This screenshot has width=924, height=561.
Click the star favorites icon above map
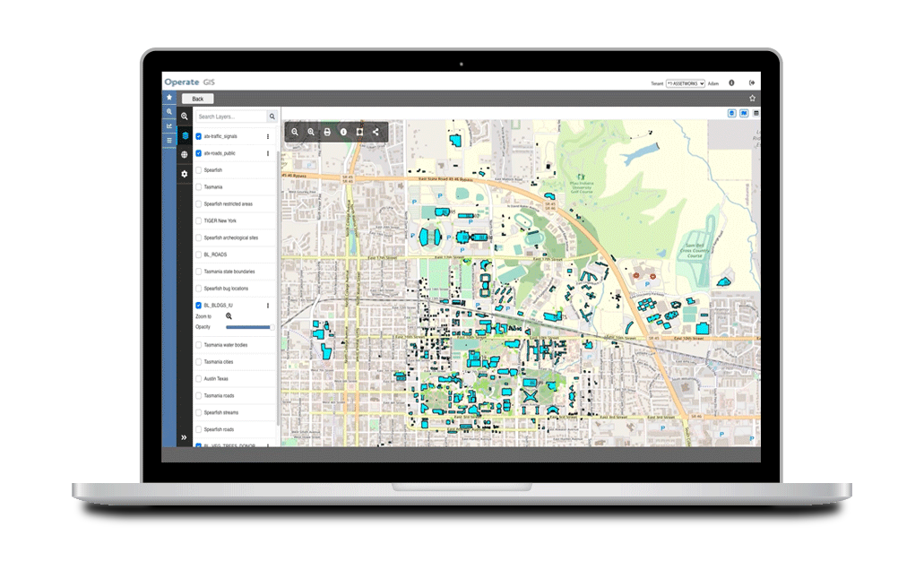170,98
